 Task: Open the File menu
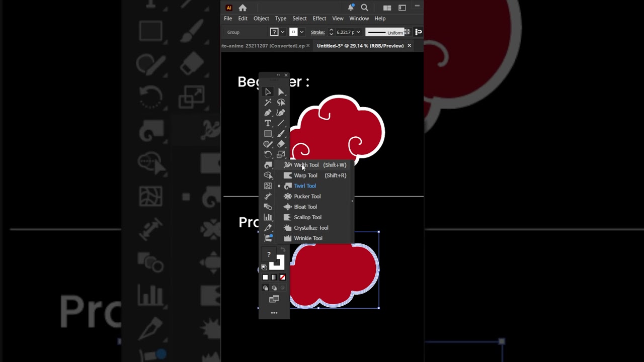228,19
